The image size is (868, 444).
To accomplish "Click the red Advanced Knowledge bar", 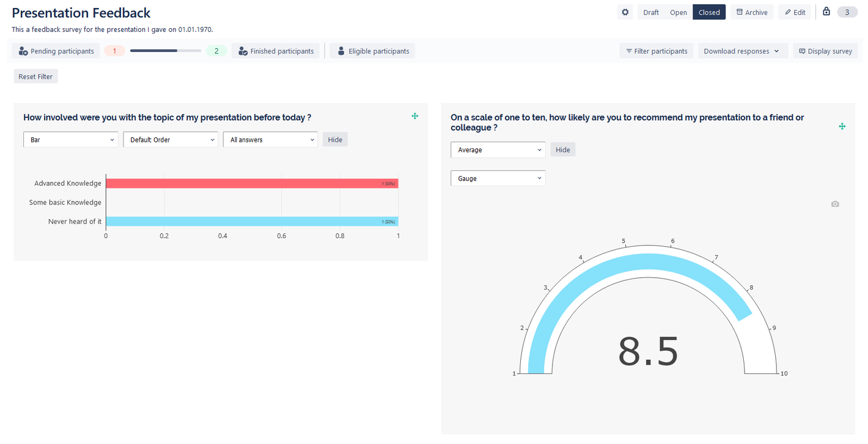I will click(252, 183).
